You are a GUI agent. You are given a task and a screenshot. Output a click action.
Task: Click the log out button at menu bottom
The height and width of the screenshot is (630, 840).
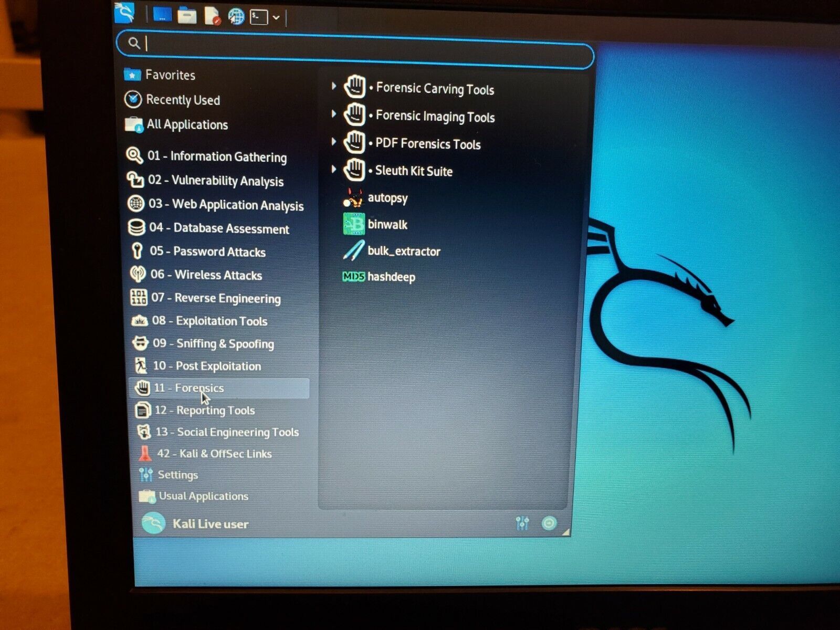point(549,523)
